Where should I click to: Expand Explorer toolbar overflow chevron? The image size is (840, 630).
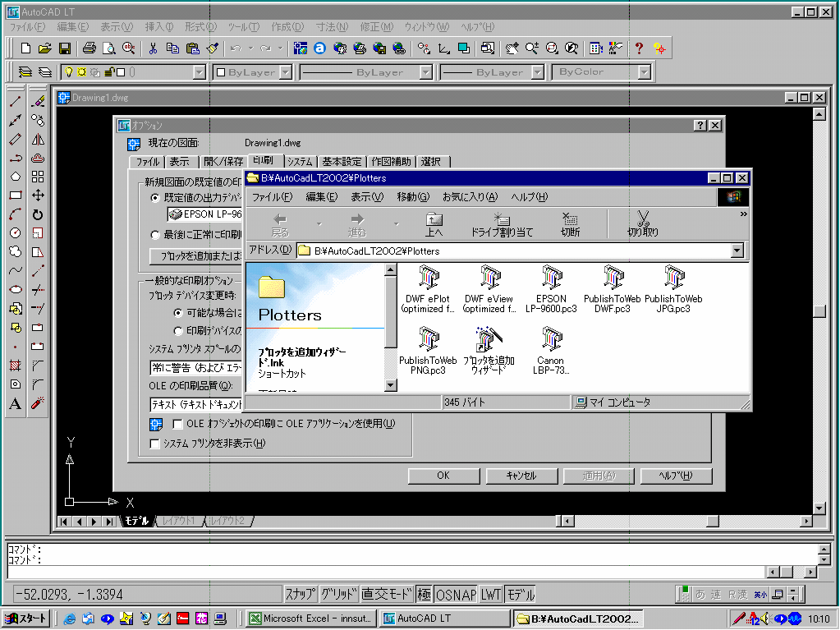pyautogui.click(x=743, y=214)
